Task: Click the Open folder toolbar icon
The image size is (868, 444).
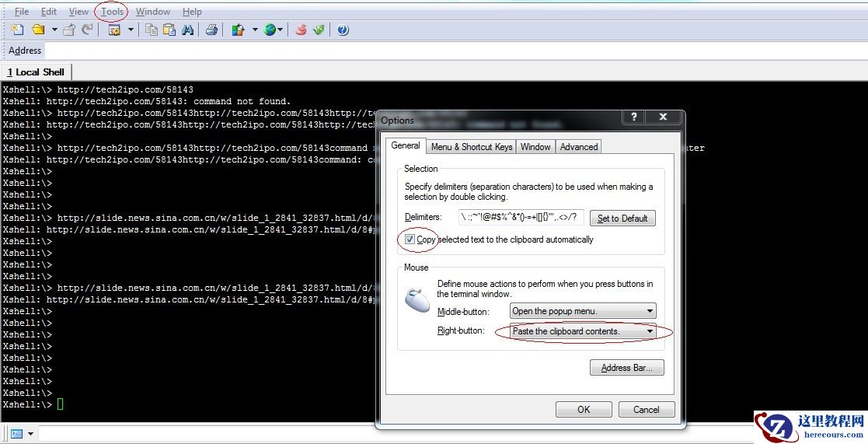Action: click(x=38, y=30)
